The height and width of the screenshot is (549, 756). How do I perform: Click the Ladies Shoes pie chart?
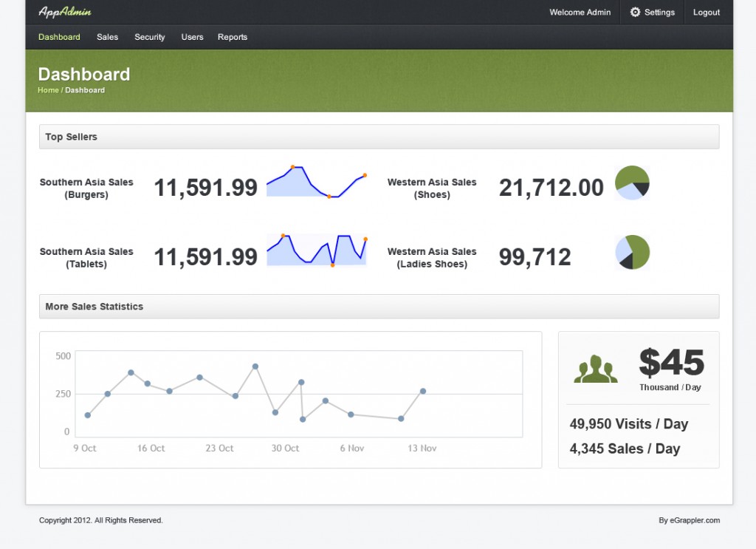632,252
